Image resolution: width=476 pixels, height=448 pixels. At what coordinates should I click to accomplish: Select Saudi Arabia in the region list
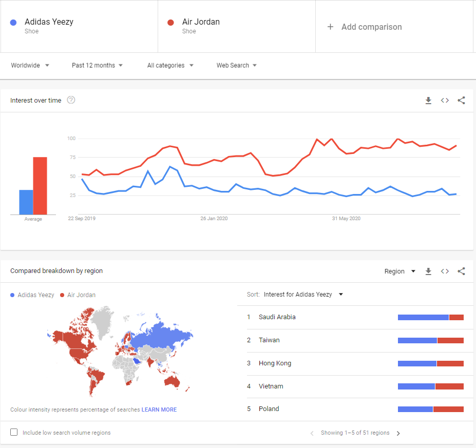(x=277, y=317)
